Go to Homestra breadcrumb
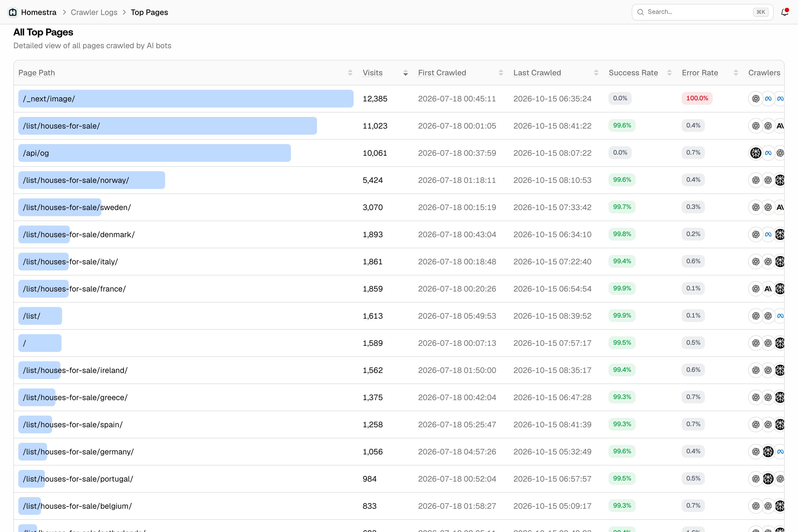 click(39, 12)
